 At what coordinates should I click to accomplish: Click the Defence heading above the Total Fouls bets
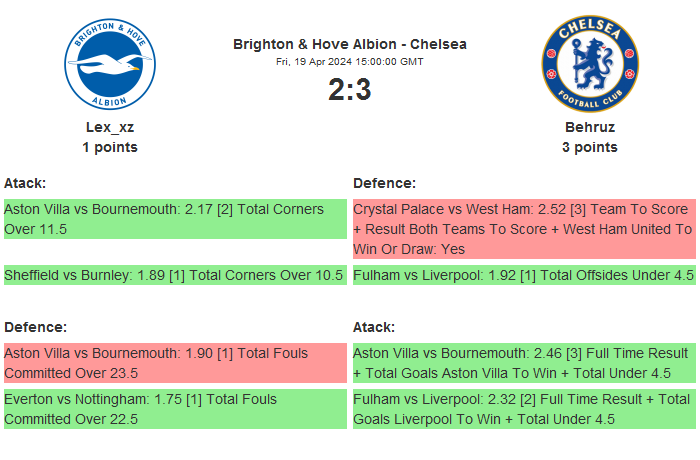(35, 327)
